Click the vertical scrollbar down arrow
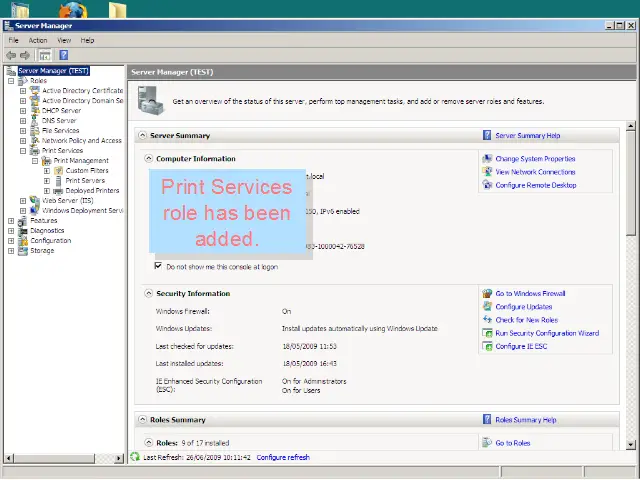 click(631, 444)
